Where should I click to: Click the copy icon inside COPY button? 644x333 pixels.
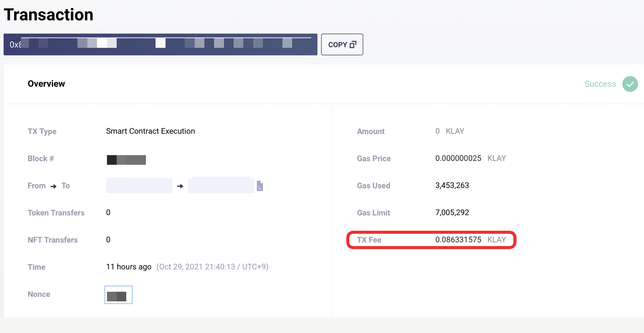coord(353,45)
